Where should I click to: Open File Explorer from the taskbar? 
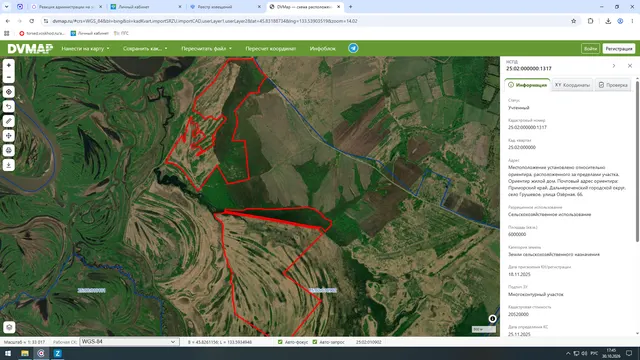[24, 353]
